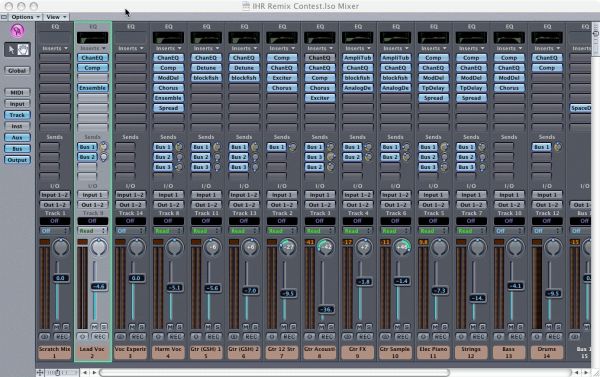The image size is (600, 377).
Task: Arm REC on the Gtr Acoustic channel
Action: pos(327,336)
